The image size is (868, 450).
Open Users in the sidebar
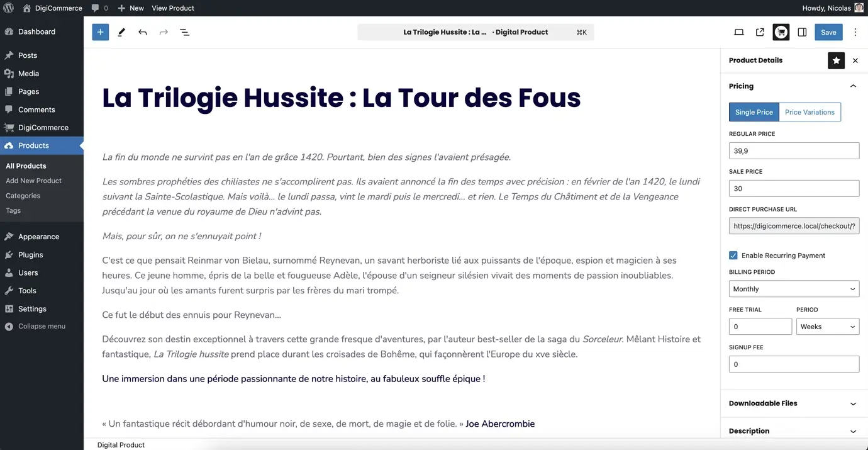click(x=42, y=273)
